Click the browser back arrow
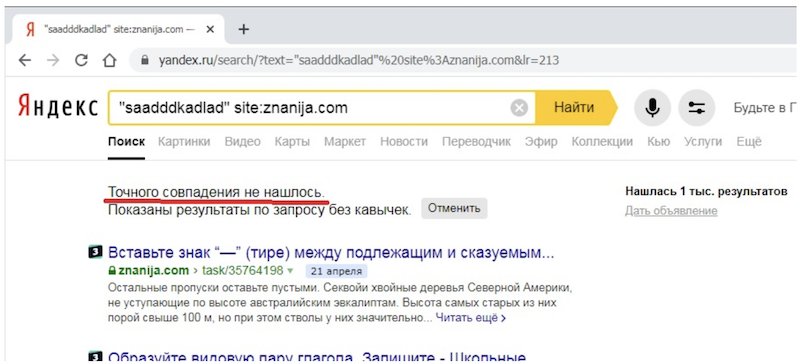Image resolution: width=800 pixels, height=364 pixels. (24, 60)
